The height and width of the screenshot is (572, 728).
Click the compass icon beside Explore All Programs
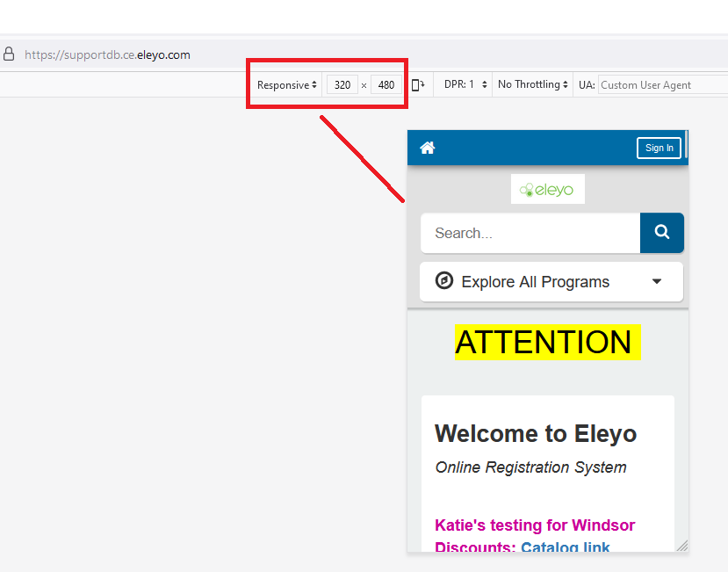(x=443, y=280)
